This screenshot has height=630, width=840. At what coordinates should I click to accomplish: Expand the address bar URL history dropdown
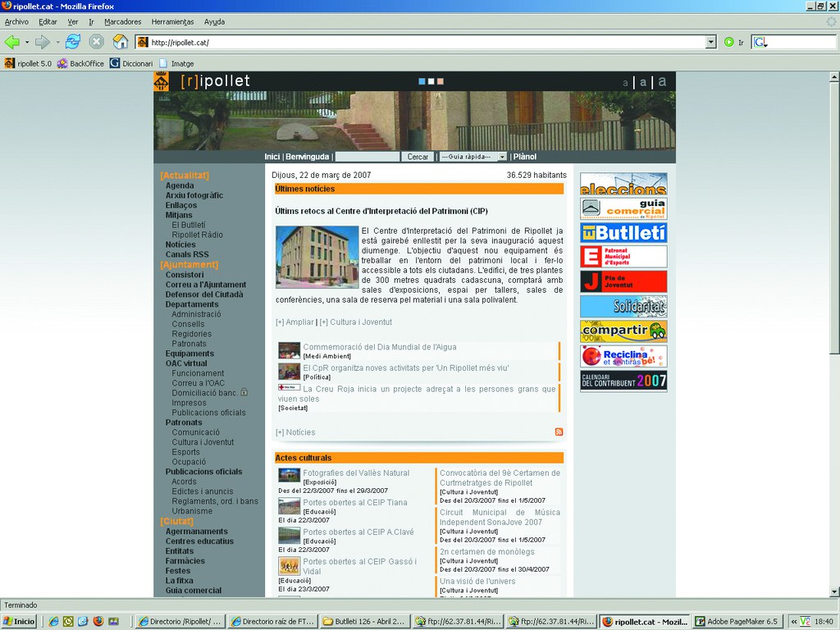pyautogui.click(x=710, y=42)
